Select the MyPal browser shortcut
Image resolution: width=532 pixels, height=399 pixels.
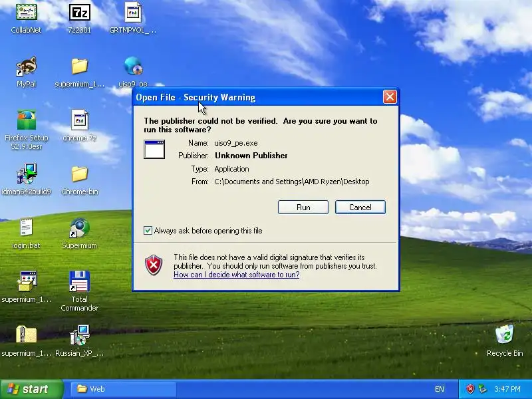point(26,66)
